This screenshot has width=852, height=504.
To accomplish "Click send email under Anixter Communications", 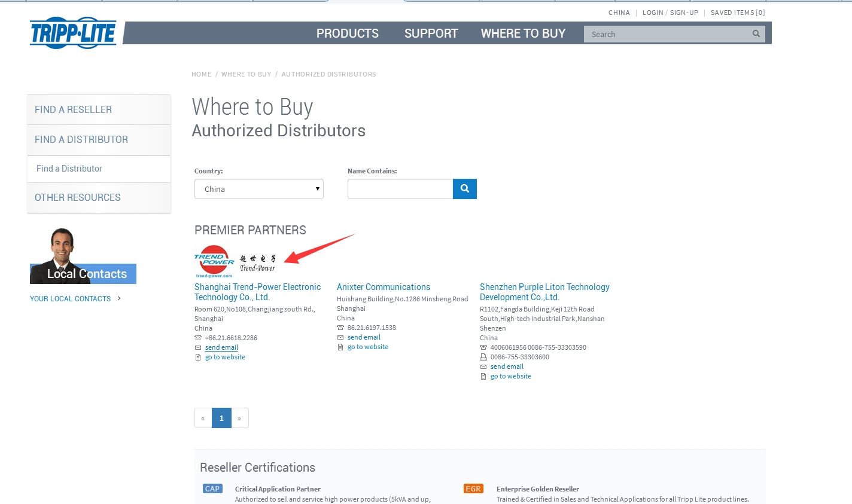I will click(364, 337).
